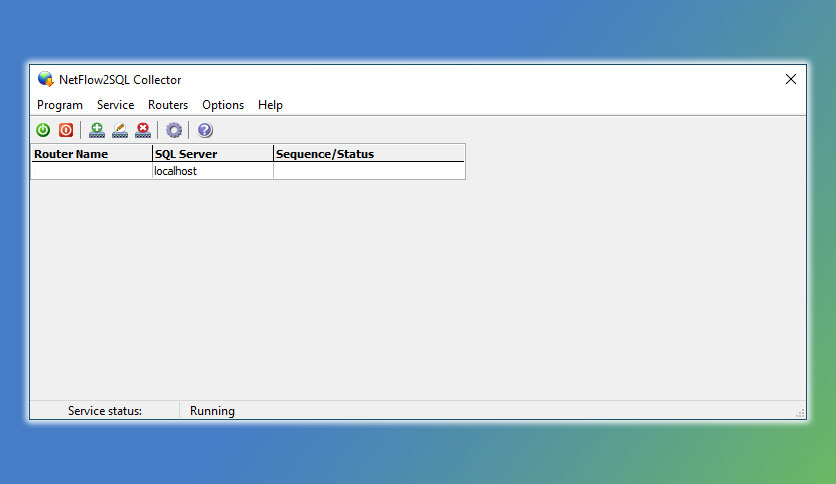Click the NetFlow2SQL Collector globe app icon

click(46, 79)
